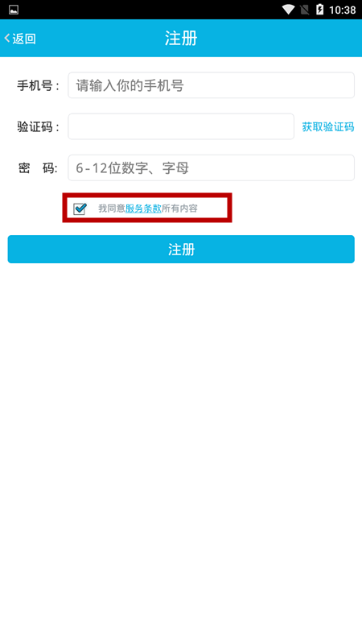This screenshot has width=362, height=644.
Task: Tap the image notification icon in status bar
Action: [x=14, y=10]
